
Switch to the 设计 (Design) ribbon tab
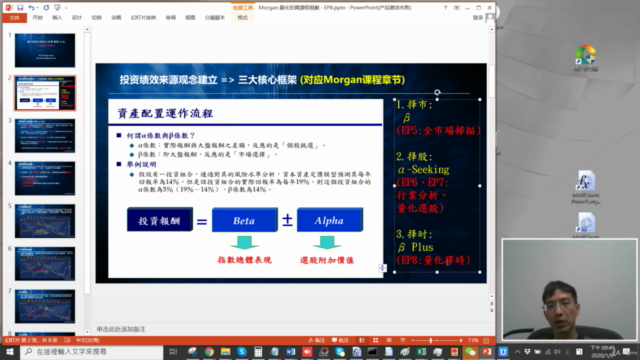point(77,18)
